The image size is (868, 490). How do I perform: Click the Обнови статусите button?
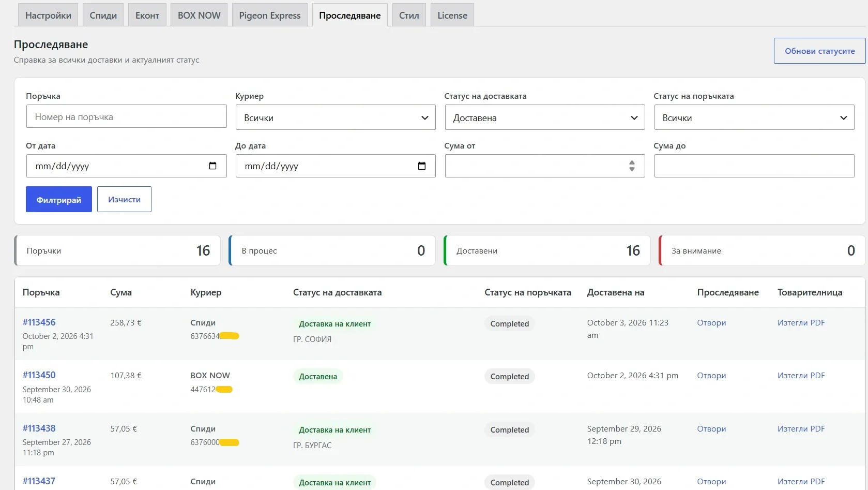click(x=820, y=51)
